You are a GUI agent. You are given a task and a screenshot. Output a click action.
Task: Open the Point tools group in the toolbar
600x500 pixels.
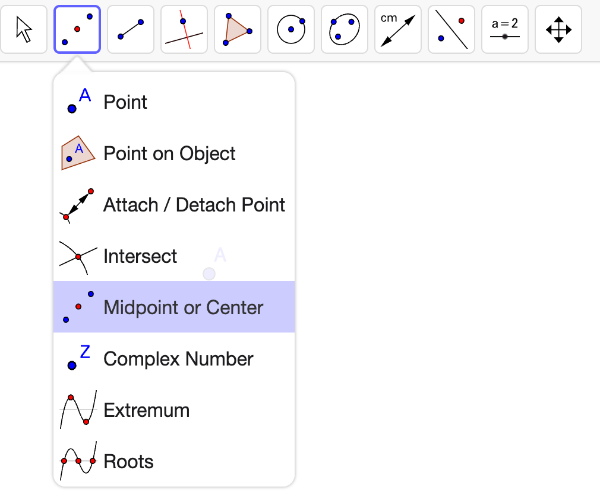[x=77, y=29]
